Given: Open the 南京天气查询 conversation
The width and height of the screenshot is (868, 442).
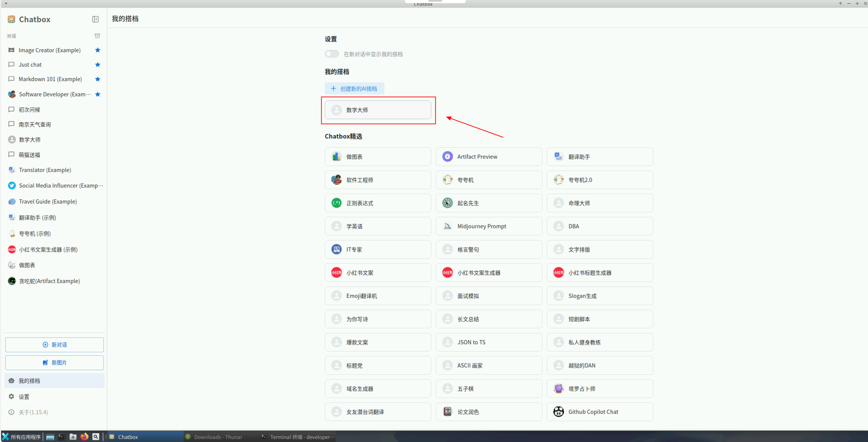Looking at the screenshot, I should pyautogui.click(x=35, y=124).
